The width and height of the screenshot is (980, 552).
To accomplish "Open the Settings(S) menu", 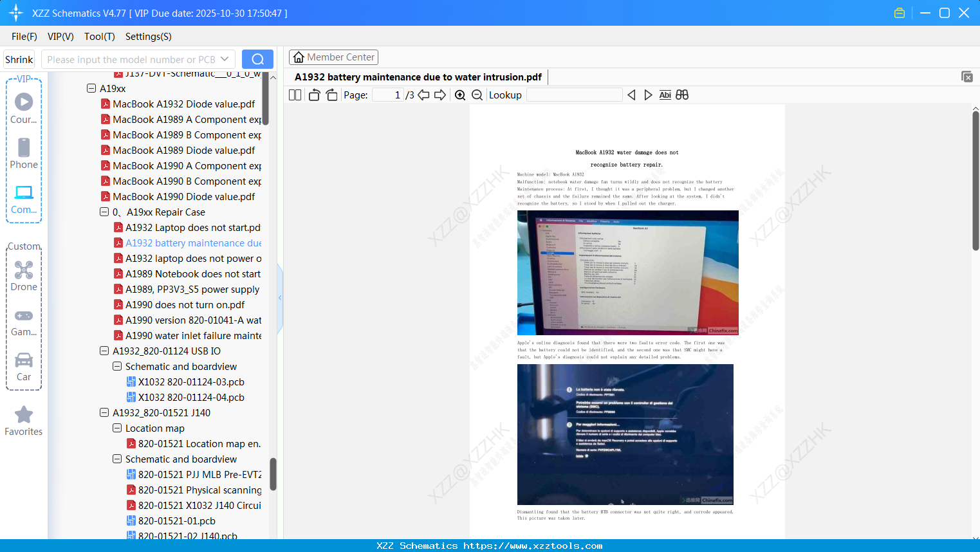I will coord(149,37).
